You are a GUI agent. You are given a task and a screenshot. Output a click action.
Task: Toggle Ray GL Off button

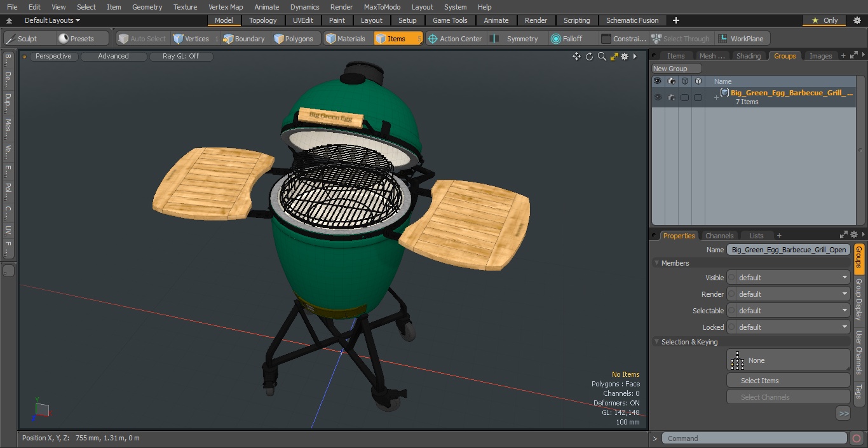click(x=180, y=57)
